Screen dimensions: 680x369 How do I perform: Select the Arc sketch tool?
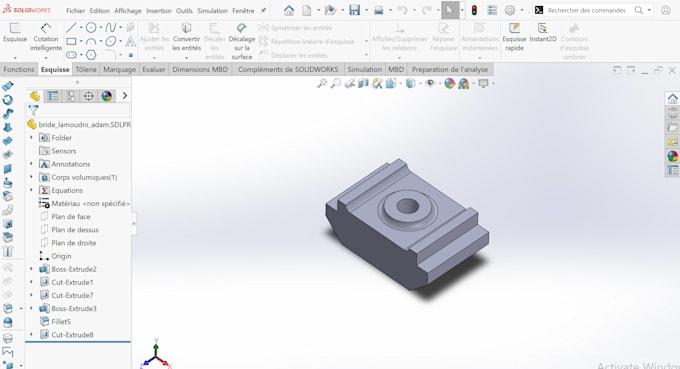91,42
